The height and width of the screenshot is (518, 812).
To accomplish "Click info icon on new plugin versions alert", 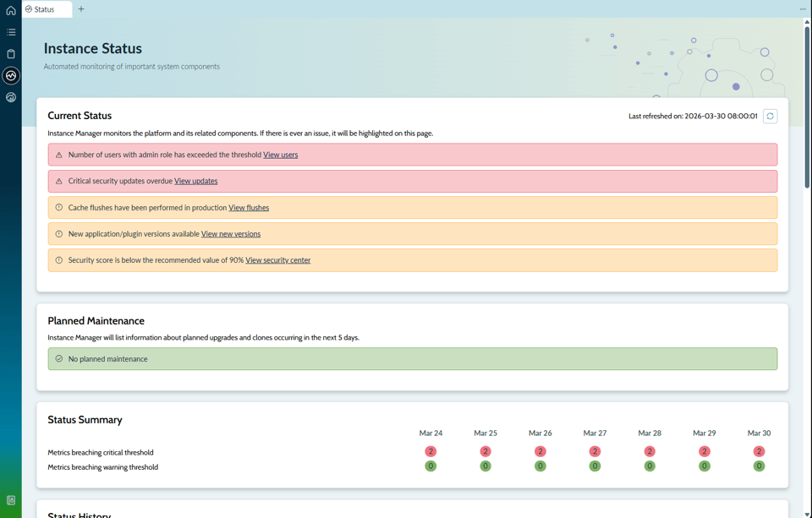I will click(x=58, y=234).
